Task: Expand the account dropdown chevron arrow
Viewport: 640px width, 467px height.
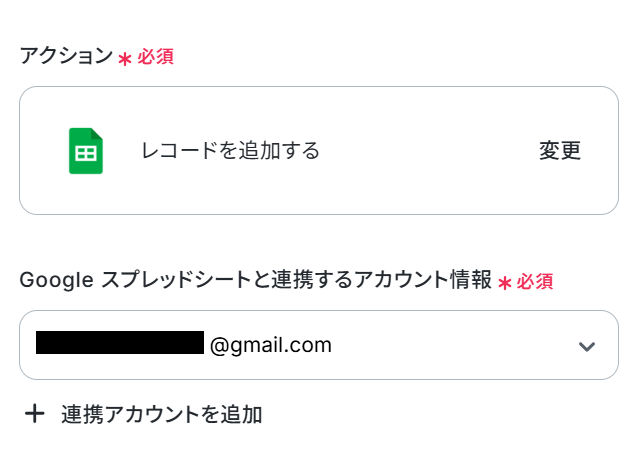Action: click(x=587, y=346)
